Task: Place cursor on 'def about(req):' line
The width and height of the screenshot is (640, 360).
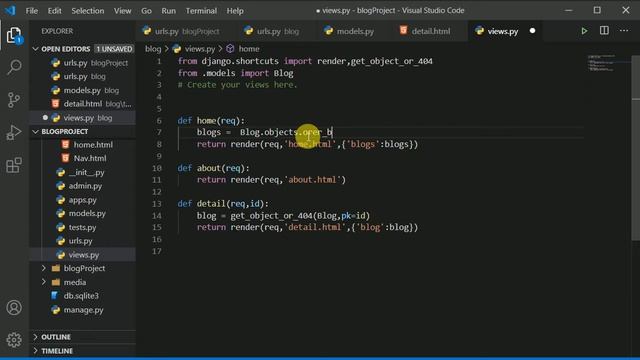Action: pyautogui.click(x=213, y=168)
